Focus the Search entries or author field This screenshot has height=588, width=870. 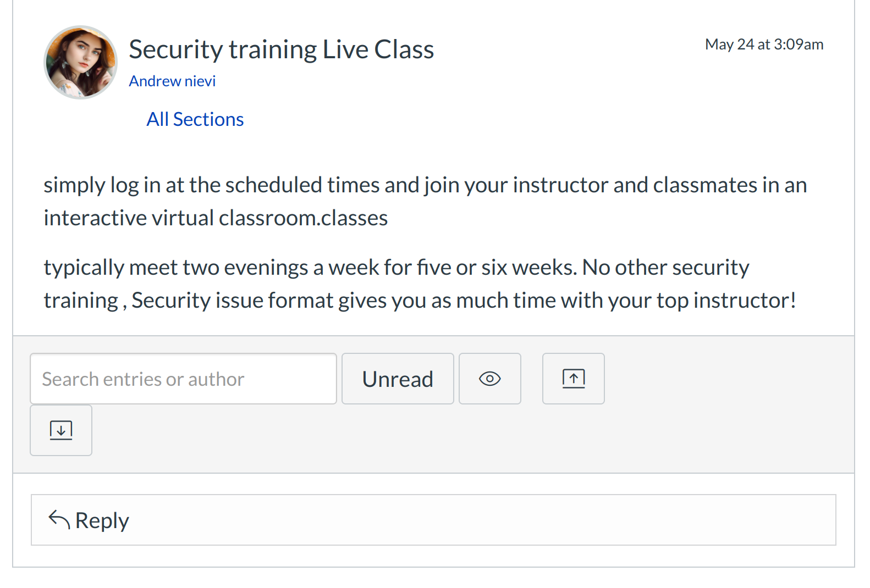pyautogui.click(x=183, y=379)
